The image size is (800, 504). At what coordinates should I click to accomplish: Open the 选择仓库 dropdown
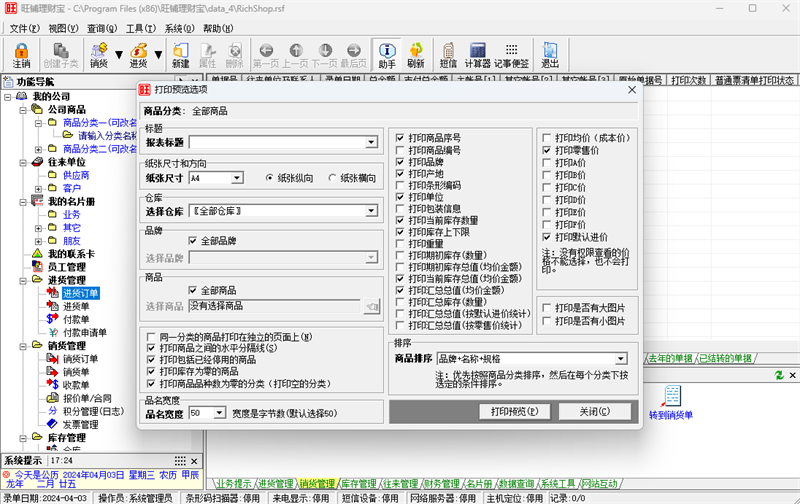371,211
